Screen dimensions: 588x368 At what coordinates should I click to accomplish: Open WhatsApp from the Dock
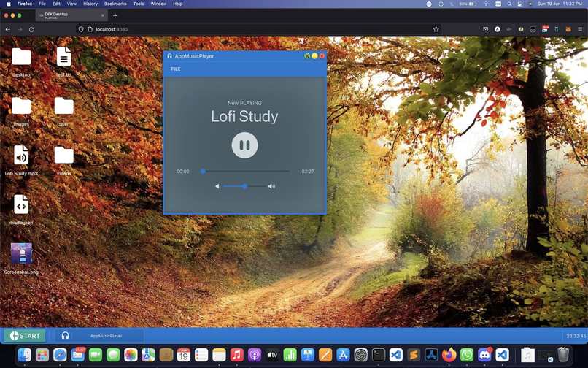(467, 354)
